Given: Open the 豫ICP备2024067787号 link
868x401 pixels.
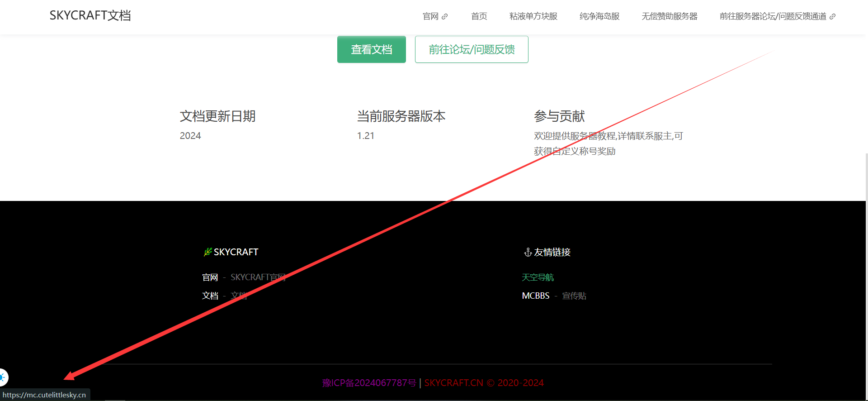Looking at the screenshot, I should (x=369, y=383).
